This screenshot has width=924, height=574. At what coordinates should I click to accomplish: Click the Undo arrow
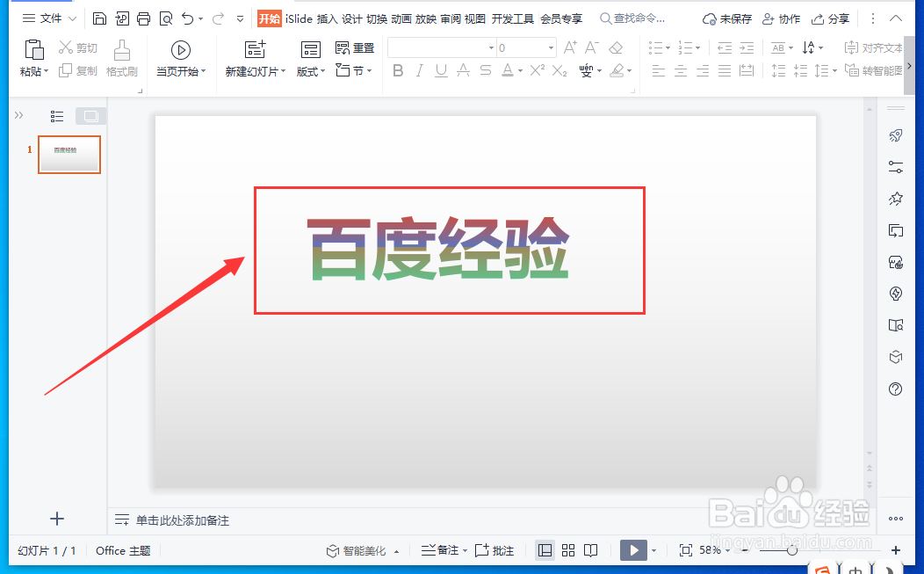click(187, 18)
